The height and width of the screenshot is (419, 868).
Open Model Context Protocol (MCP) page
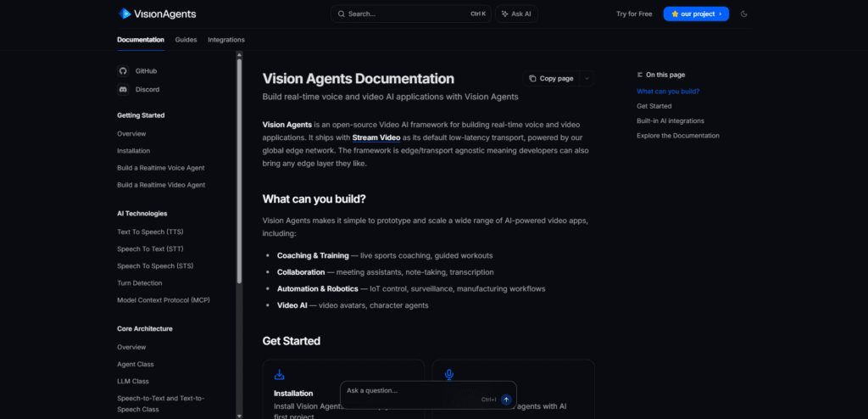164,300
